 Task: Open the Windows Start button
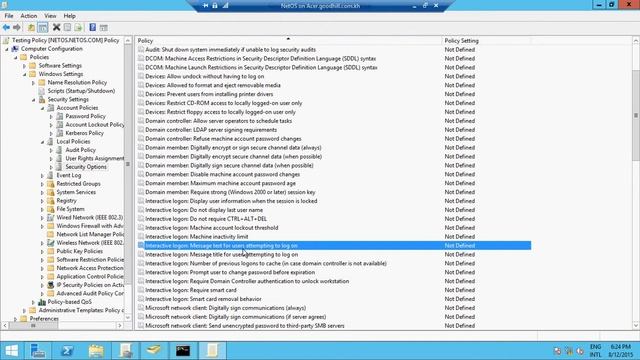pyautogui.click(x=11, y=351)
